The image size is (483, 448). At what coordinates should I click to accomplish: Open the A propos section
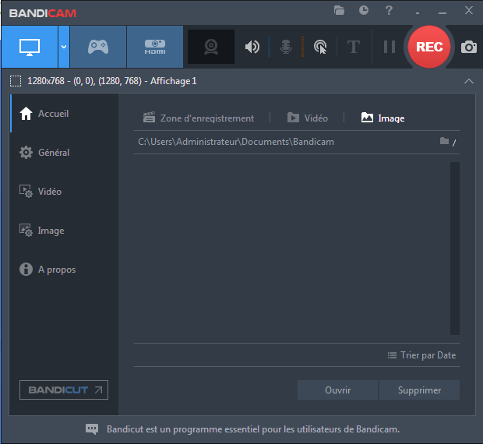[64, 270]
